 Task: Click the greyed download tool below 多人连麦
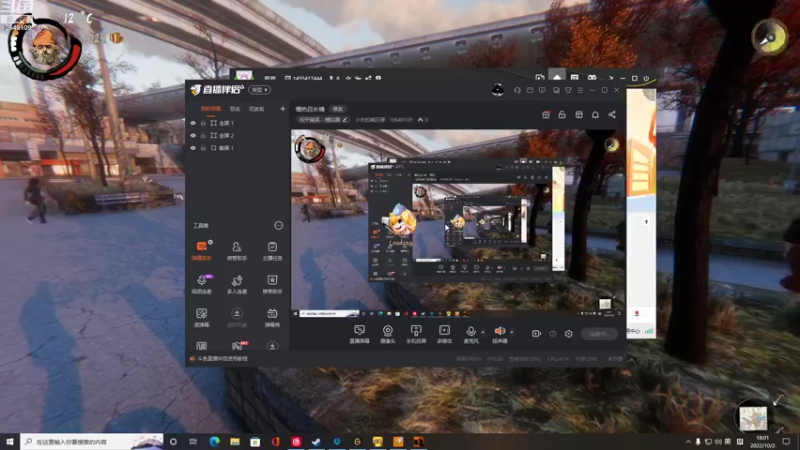[237, 317]
